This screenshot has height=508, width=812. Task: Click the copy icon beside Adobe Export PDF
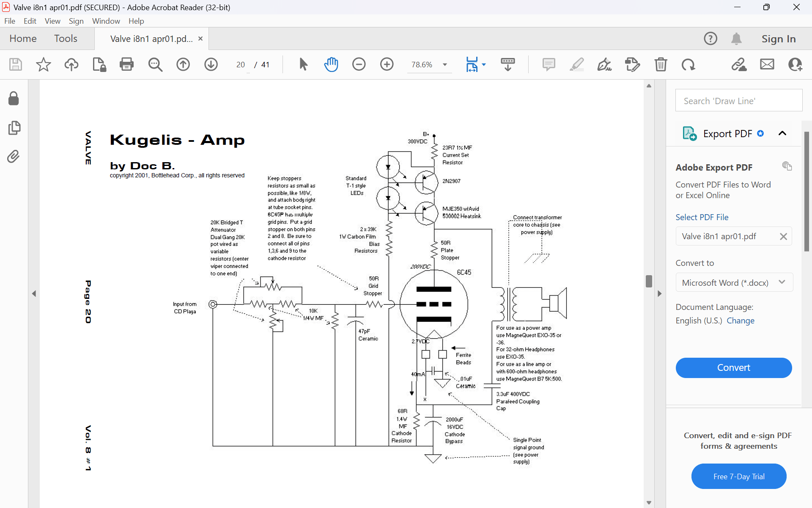(x=787, y=166)
